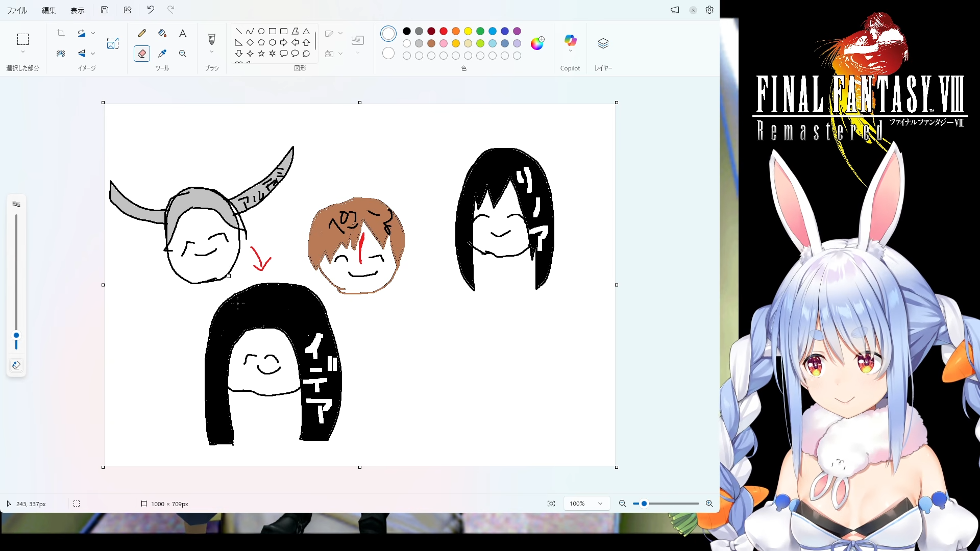Click the Copilot button
Image resolution: width=980 pixels, height=551 pixels.
[x=570, y=41]
